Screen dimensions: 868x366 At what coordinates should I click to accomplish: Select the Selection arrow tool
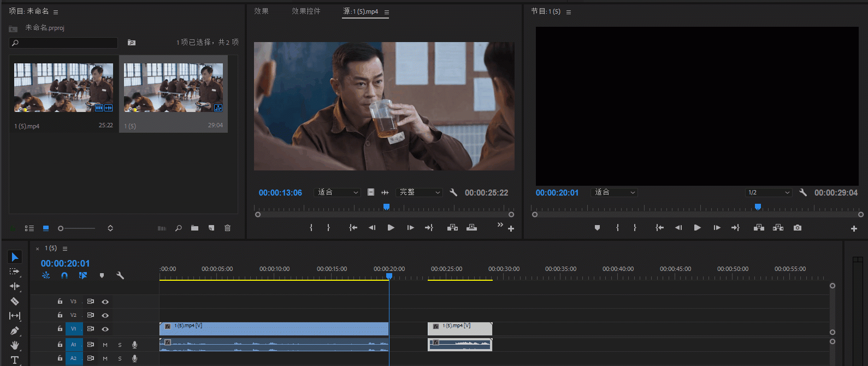[15, 257]
